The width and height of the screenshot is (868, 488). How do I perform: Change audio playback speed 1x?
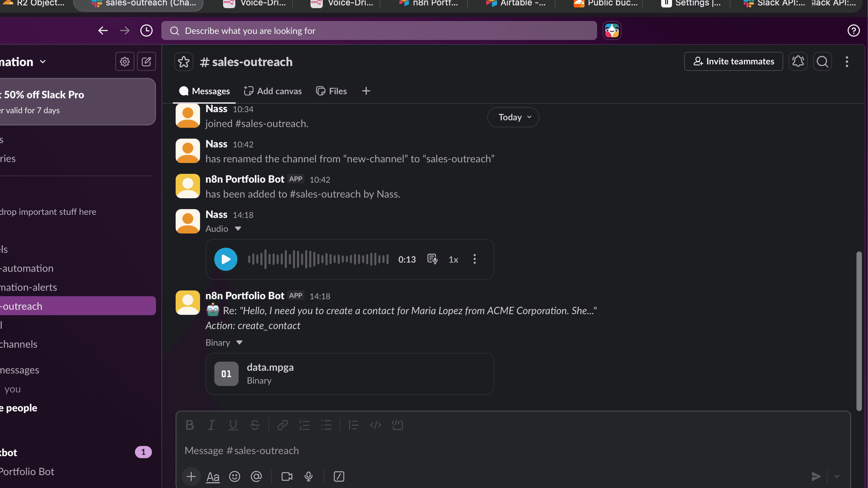tap(453, 260)
